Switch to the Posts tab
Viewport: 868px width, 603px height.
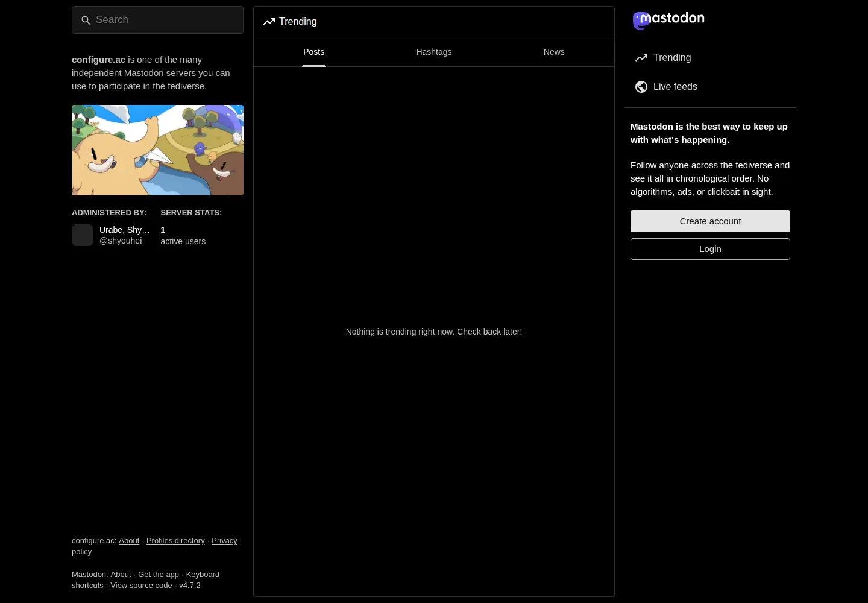(313, 52)
